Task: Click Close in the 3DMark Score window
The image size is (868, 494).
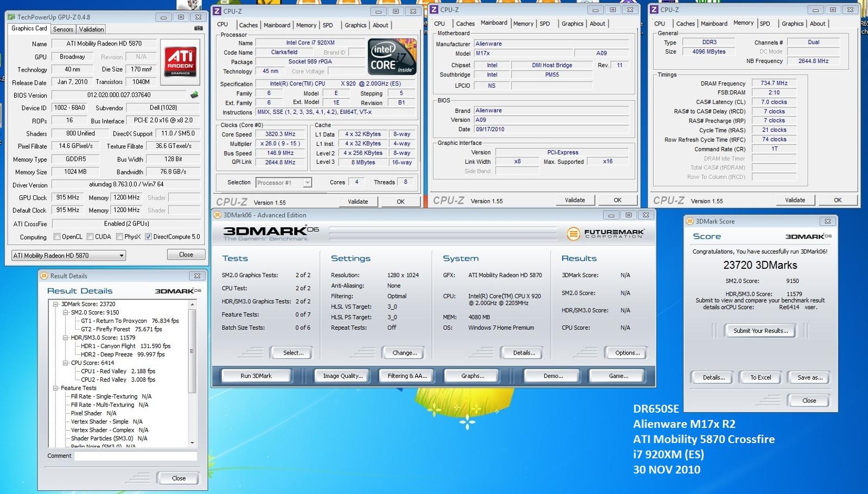Action: [x=809, y=401]
